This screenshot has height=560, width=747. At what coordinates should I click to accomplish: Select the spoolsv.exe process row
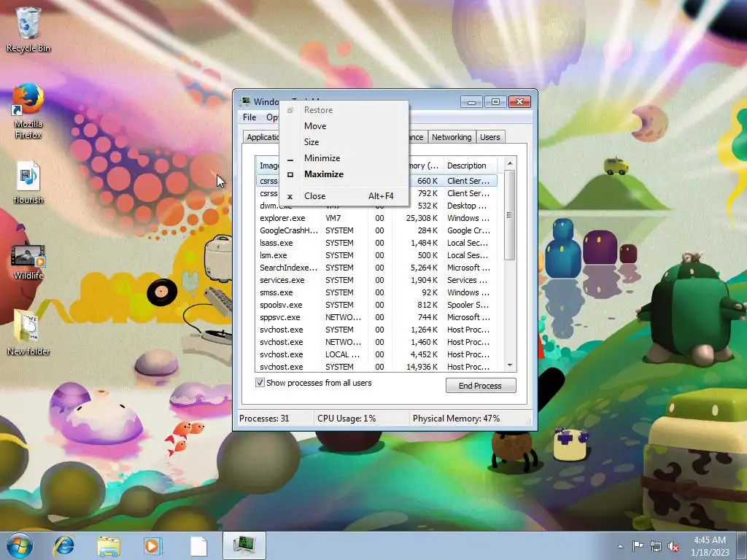point(376,305)
